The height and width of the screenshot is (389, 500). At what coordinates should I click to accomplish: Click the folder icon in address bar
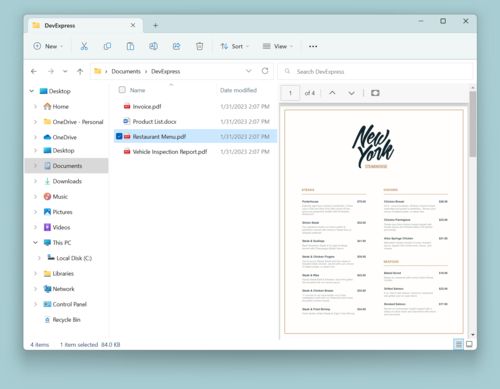[98, 71]
